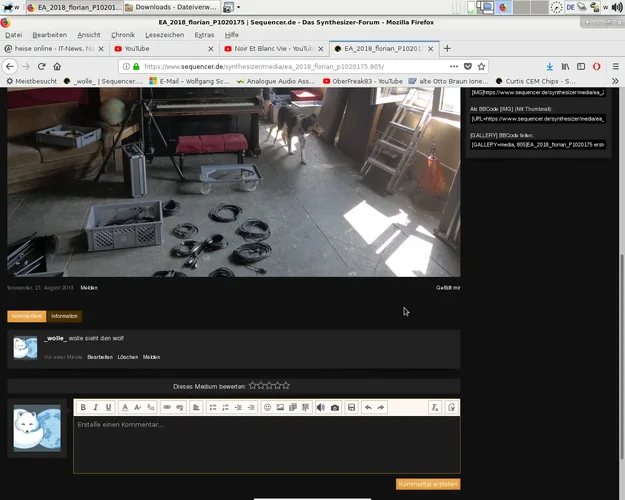Open the Firefox downloads panel
The width and height of the screenshot is (625, 500).
[550, 67]
